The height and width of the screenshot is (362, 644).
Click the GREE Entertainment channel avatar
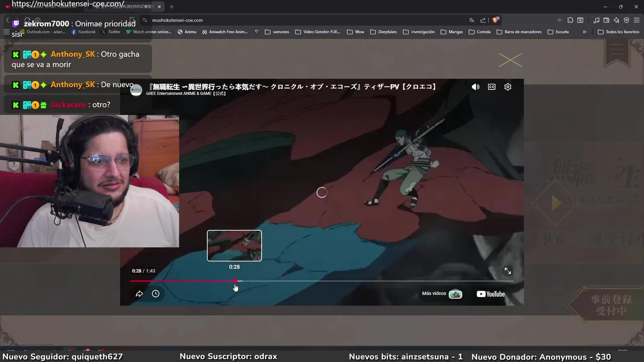coord(136,90)
